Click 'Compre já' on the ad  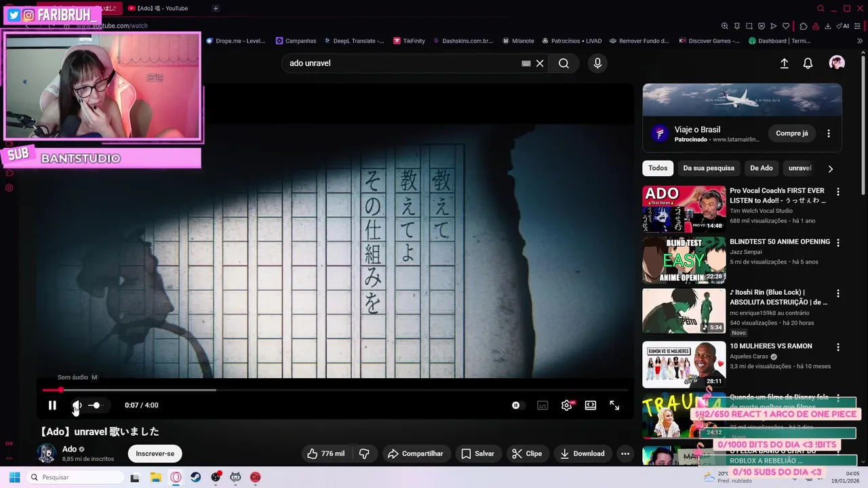tap(792, 134)
